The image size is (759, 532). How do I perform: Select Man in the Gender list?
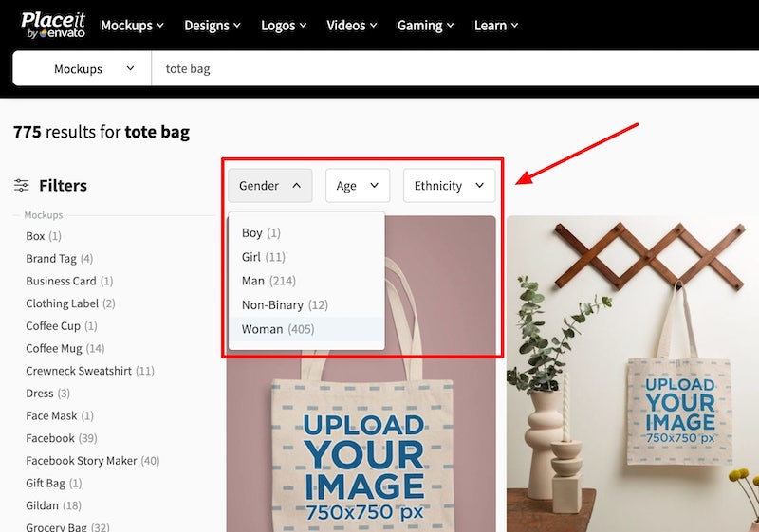pos(268,281)
